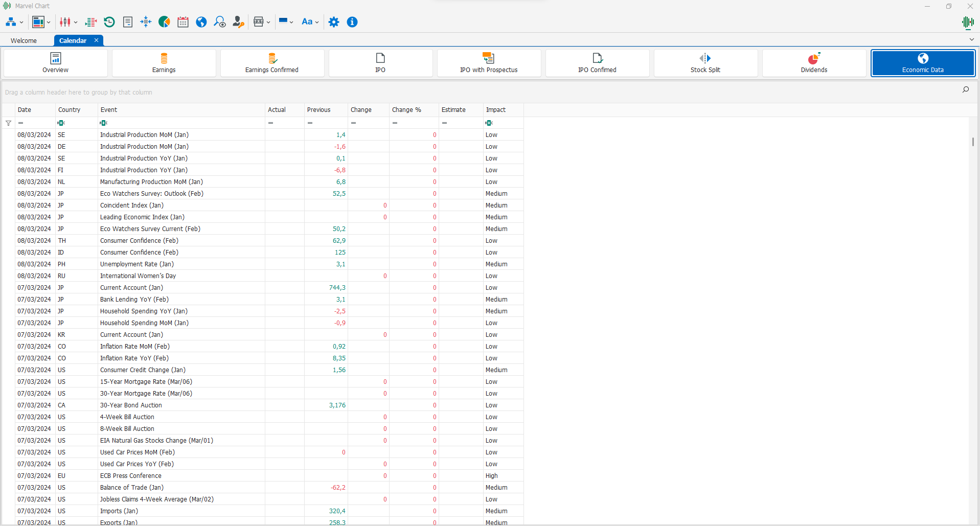Click the vertical scrollbar thumb of the grid
The height and width of the screenshot is (526, 980).
pos(973,142)
